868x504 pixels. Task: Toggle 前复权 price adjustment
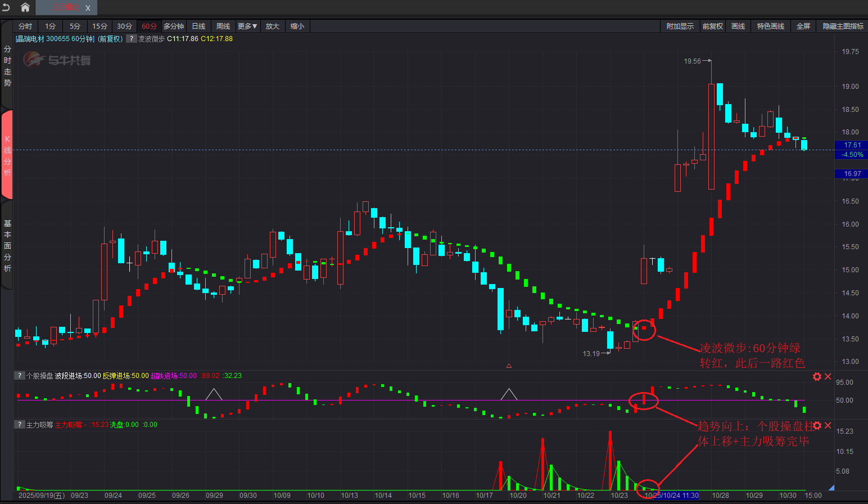point(712,26)
